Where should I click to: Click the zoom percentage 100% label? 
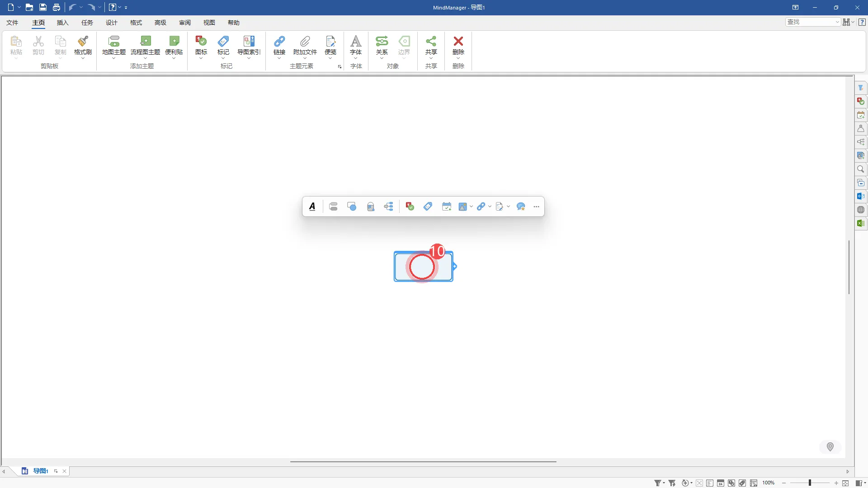[x=769, y=483]
